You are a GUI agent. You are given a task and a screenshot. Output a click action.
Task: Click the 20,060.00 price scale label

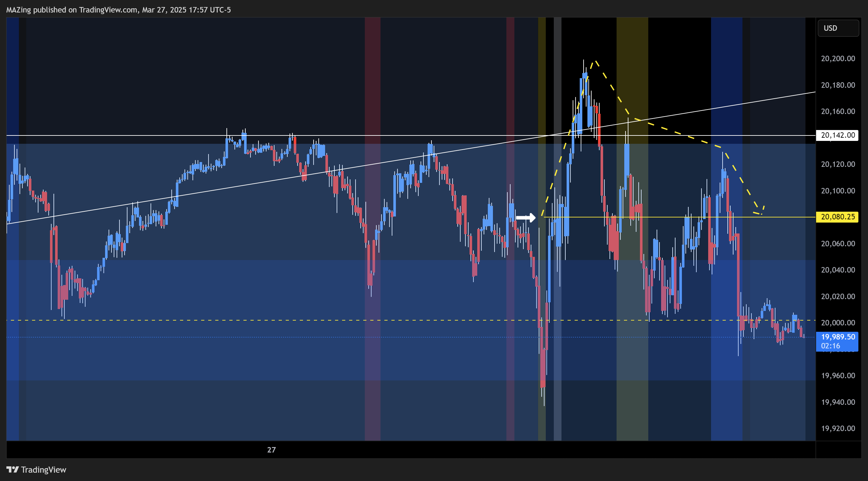[x=838, y=243]
